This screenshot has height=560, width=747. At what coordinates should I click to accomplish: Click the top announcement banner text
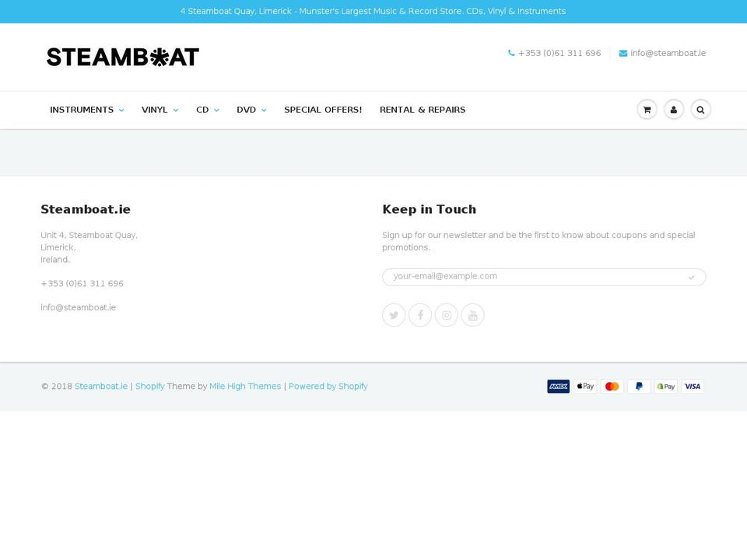[373, 11]
